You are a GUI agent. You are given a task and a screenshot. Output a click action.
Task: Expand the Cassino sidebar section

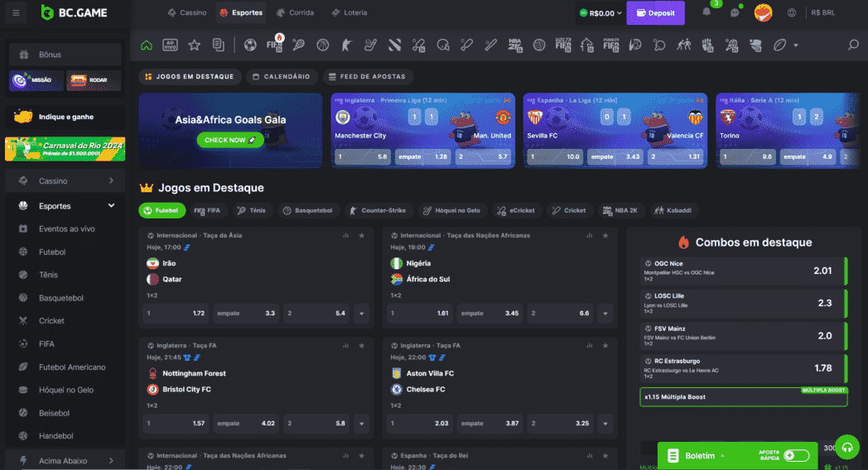[65, 181]
